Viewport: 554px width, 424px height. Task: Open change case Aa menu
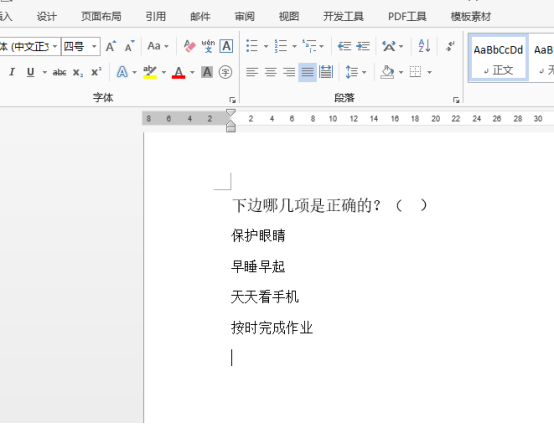tap(158, 46)
